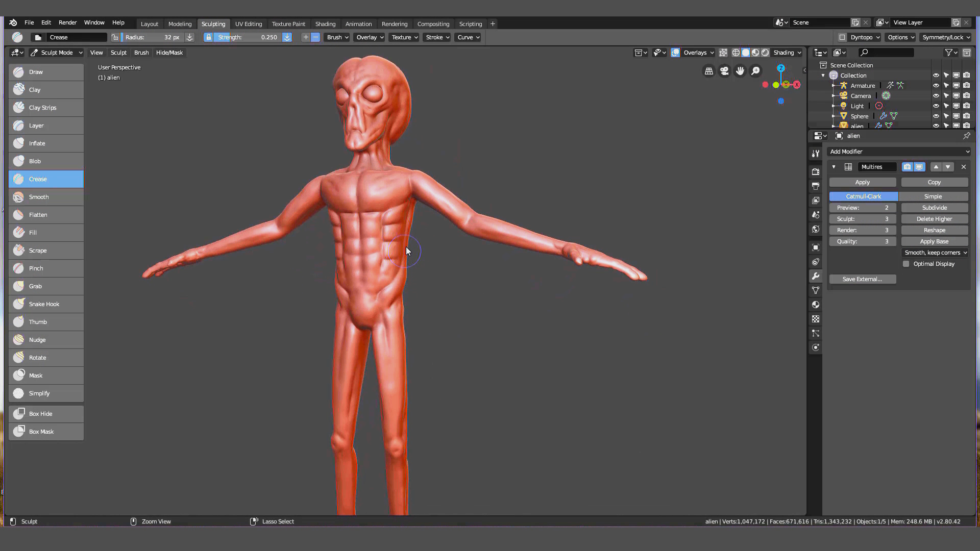Select the Rotate brush
980x551 pixels.
pos(46,358)
